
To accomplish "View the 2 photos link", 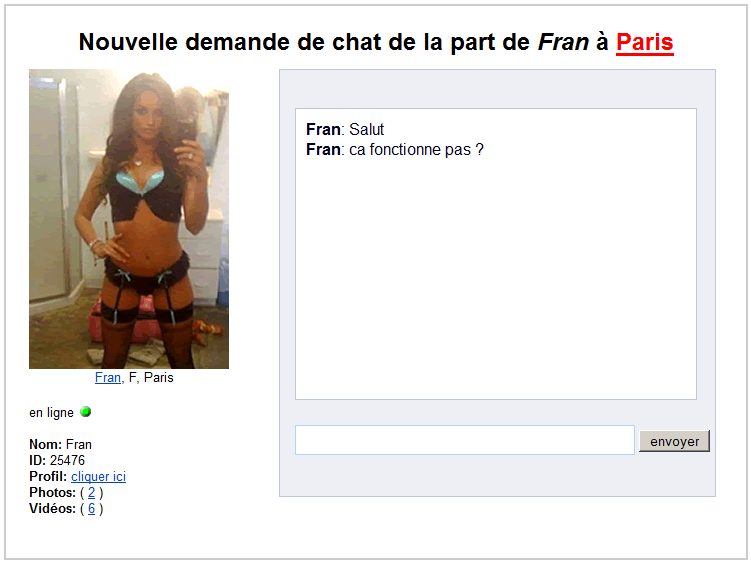I will 91,493.
